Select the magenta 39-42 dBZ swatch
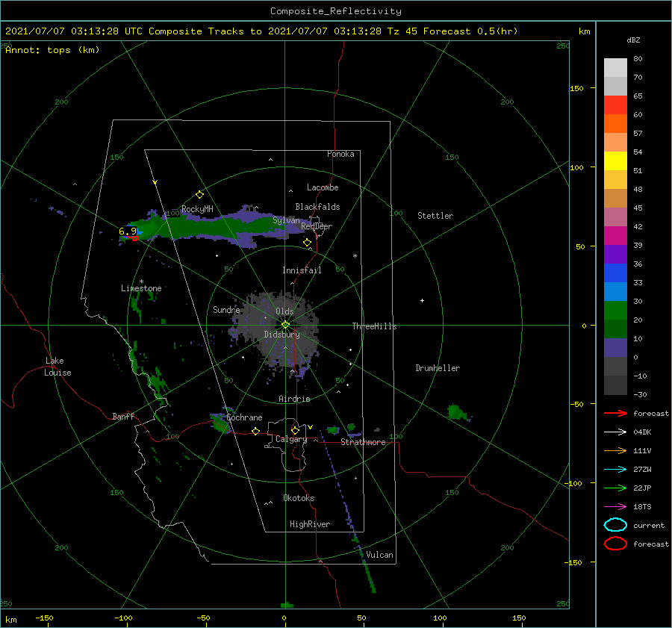672x628 pixels. [x=615, y=236]
